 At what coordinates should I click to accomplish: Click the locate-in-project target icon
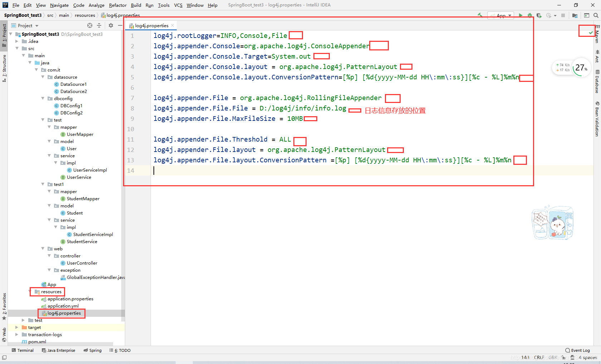coord(90,25)
